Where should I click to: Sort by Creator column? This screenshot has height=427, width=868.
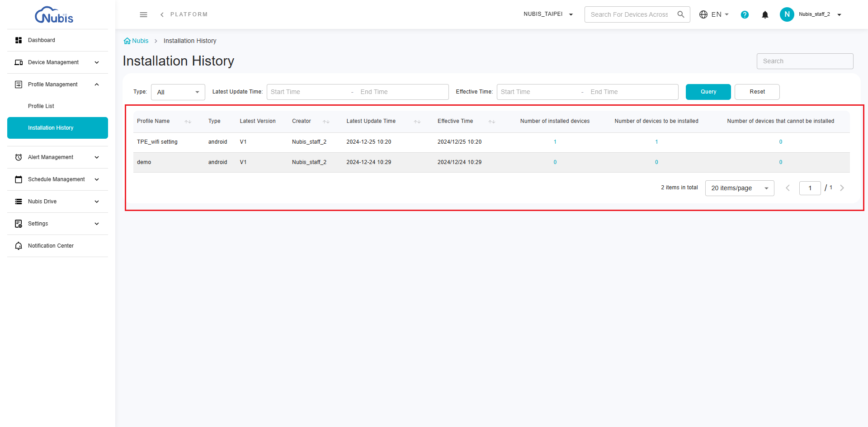[326, 122]
